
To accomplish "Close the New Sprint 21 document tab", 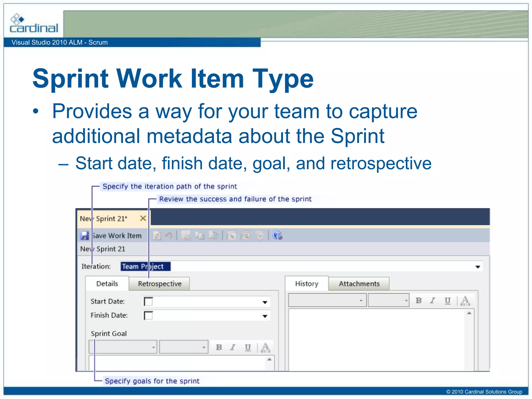I will 143,218.
